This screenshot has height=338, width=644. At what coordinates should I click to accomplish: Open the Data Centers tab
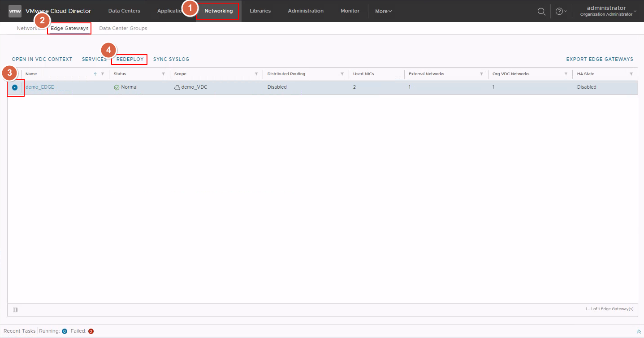124,11
